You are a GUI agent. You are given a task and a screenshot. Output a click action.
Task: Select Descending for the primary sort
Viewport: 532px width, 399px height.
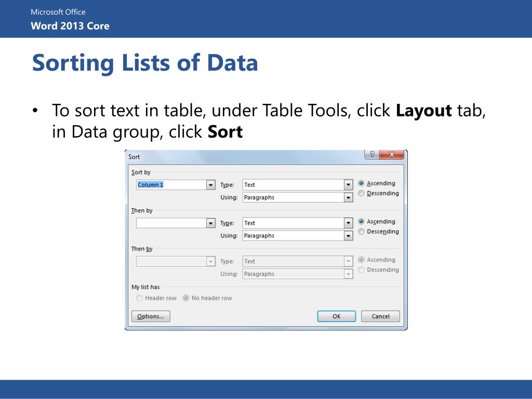[x=362, y=193]
